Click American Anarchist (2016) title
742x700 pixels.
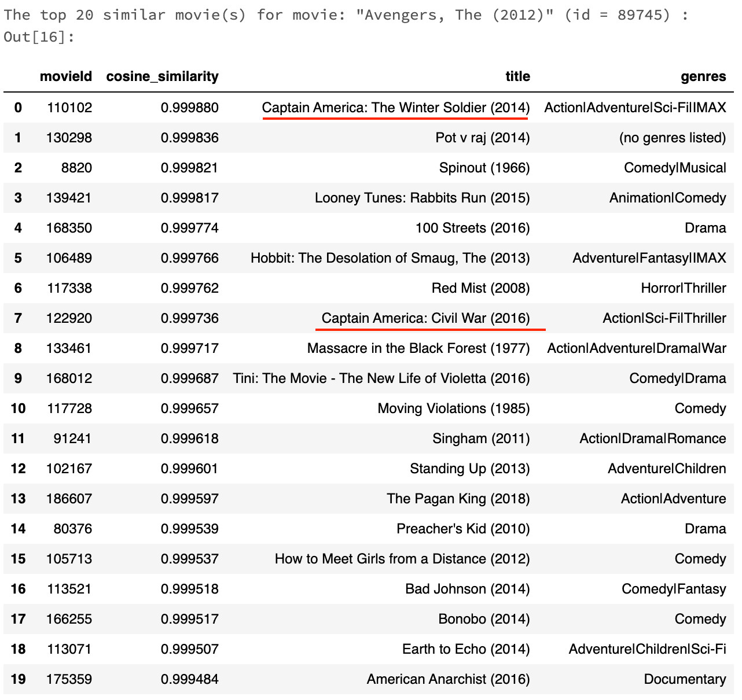[x=448, y=679]
